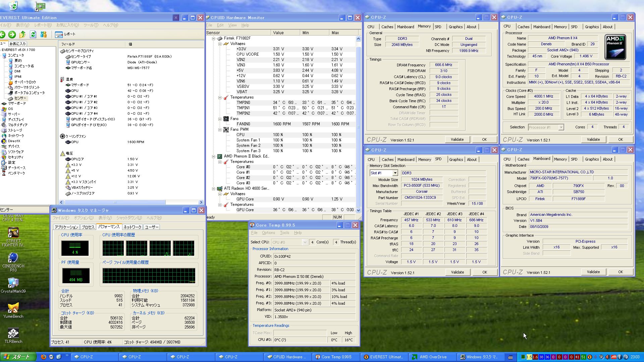The height and width of the screenshot is (362, 644).
Task: Click the EVEREST forward navigation arrow icon
Action: pyautogui.click(x=12, y=34)
